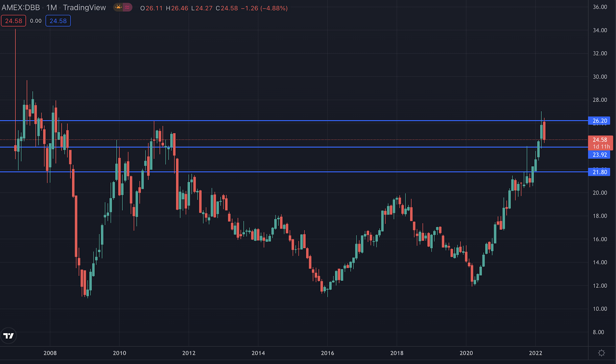
Task: Click the change value −1.26 (−4.88%)
Action: (x=264, y=8)
